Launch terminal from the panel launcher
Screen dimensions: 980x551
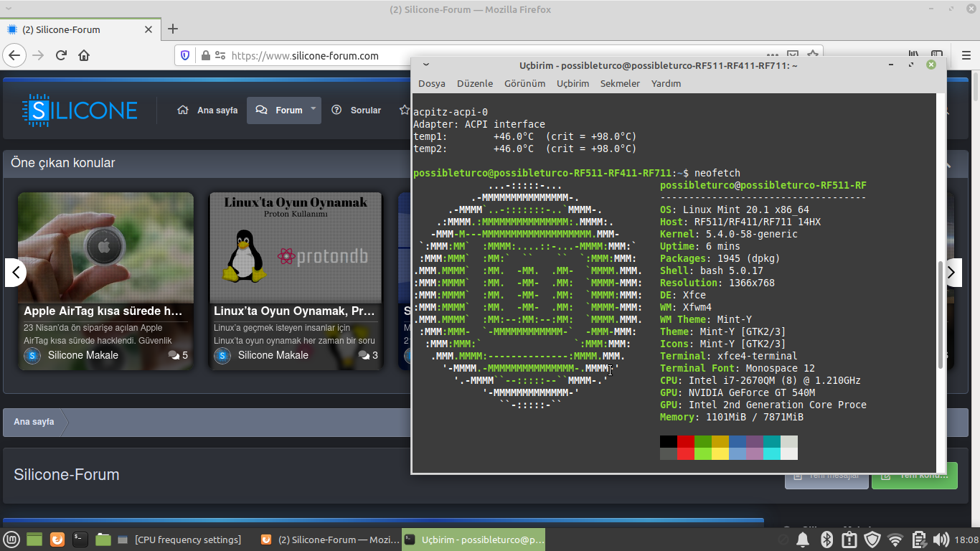(80, 540)
